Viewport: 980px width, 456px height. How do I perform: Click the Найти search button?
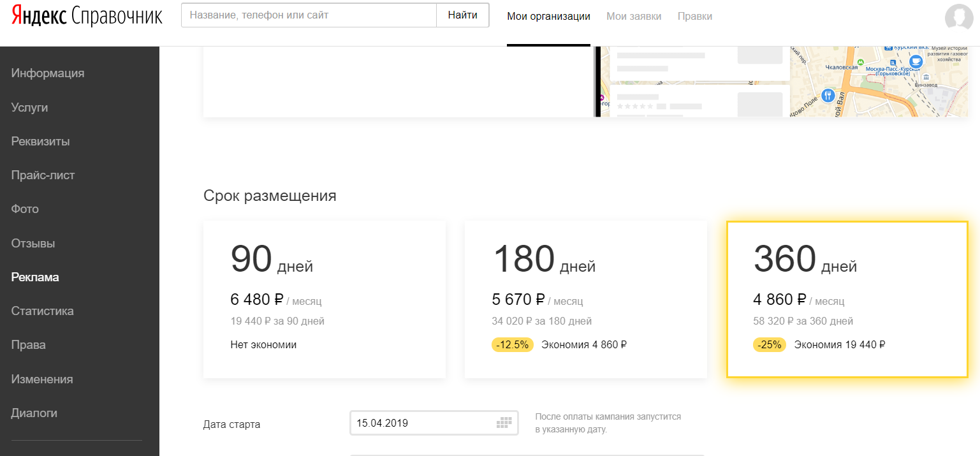[x=462, y=15]
